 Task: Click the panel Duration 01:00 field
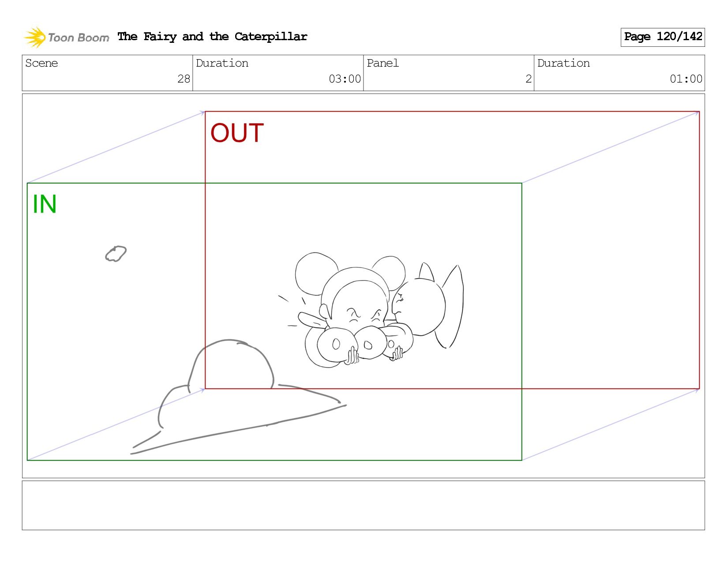click(619, 73)
